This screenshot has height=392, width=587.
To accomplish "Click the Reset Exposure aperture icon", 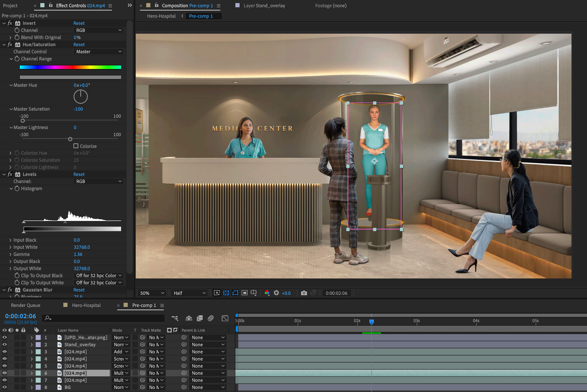I will pos(276,293).
